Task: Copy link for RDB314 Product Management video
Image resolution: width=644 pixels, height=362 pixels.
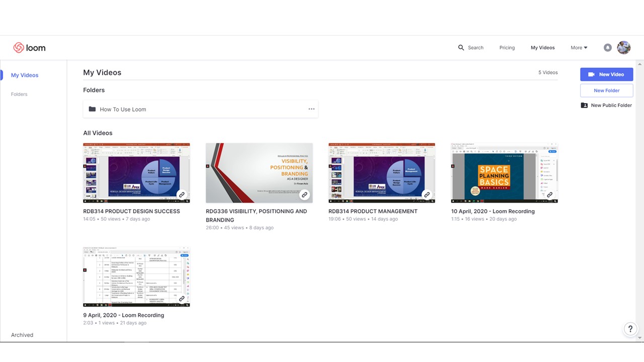Action: [x=427, y=195]
